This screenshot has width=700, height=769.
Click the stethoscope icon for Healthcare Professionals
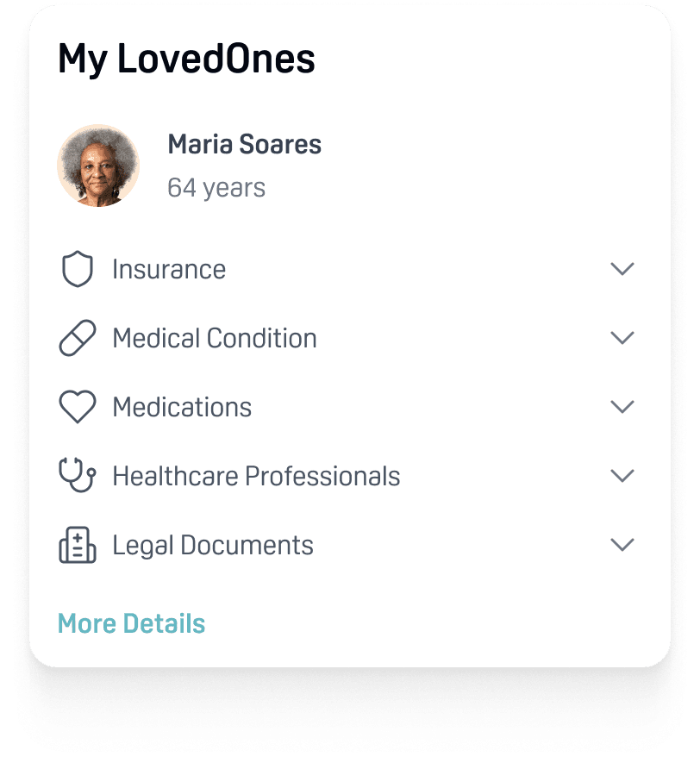[77, 475]
